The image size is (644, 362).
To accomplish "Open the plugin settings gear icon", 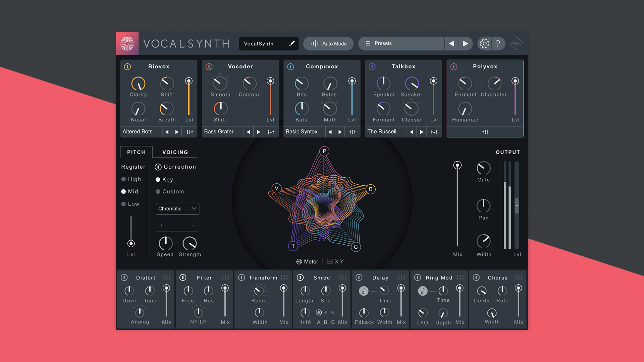I will coord(484,43).
